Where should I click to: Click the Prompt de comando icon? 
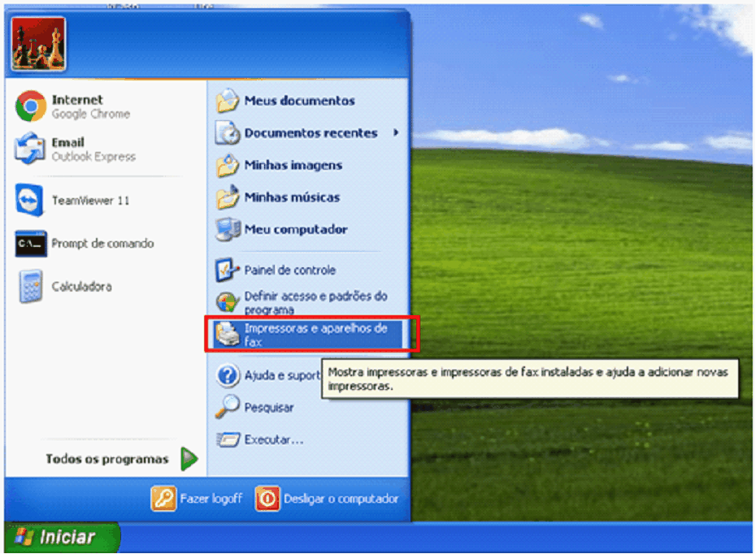[x=30, y=244]
